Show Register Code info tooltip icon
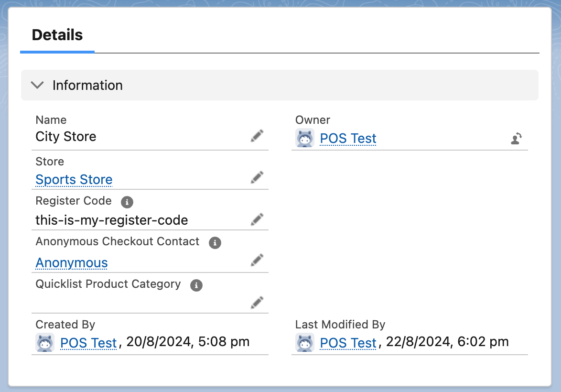Image resolution: width=561 pixels, height=392 pixels. [x=127, y=202]
